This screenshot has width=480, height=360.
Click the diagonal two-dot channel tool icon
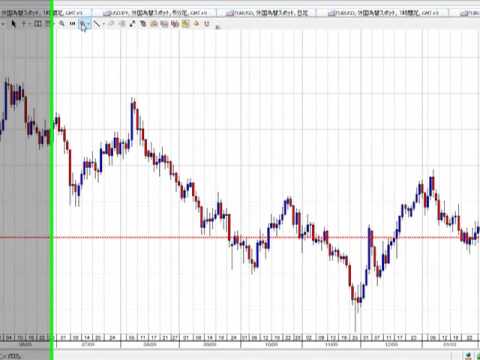tap(132, 24)
